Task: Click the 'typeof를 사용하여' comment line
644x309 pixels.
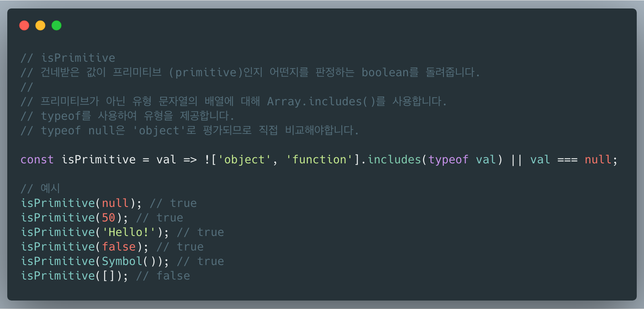Action: click(x=127, y=116)
